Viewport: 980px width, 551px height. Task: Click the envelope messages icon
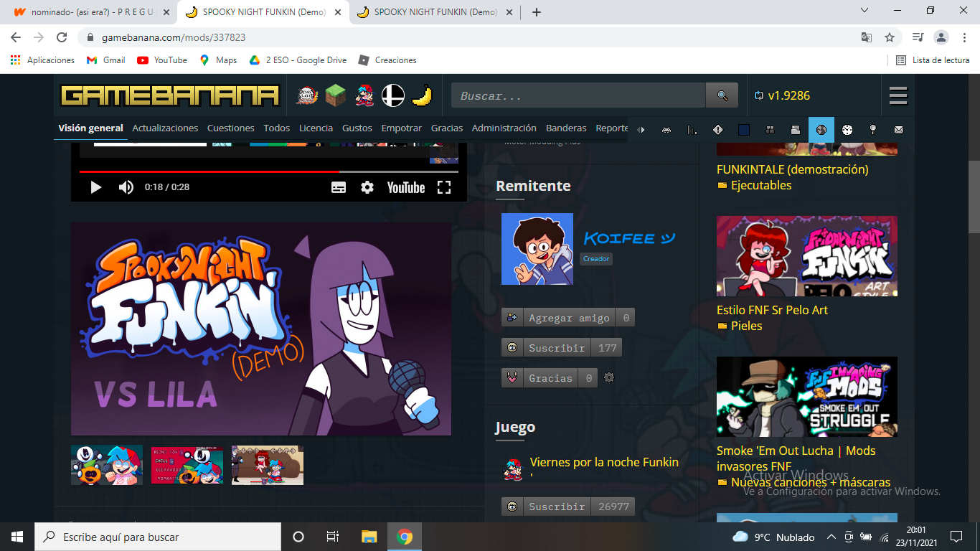(899, 130)
